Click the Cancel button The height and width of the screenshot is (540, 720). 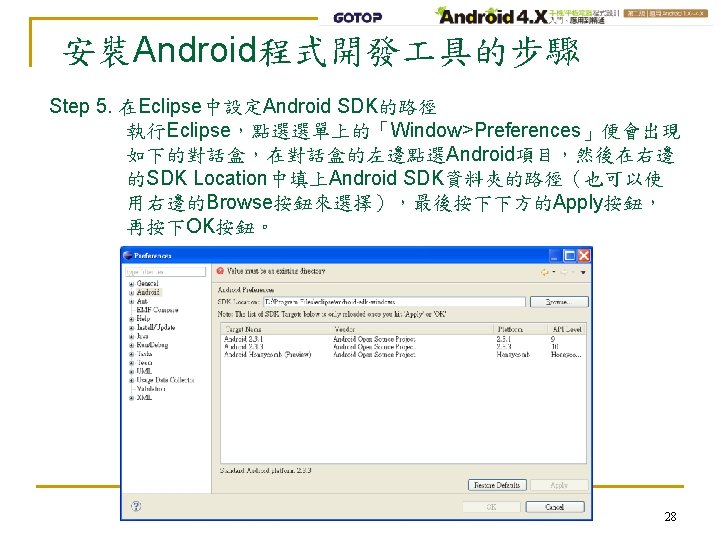[x=555, y=507]
